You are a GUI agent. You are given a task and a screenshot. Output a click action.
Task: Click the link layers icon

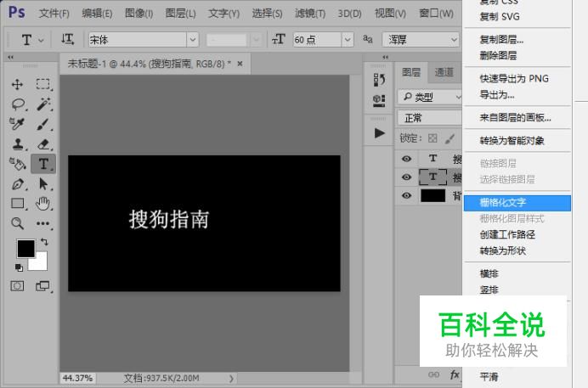[x=433, y=374]
